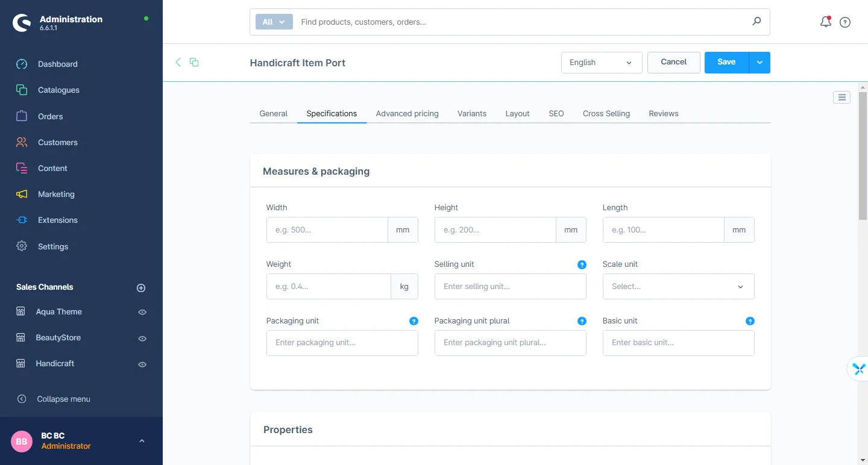The width and height of the screenshot is (868, 465).
Task: Click the search magnifier icon
Action: pyautogui.click(x=756, y=22)
